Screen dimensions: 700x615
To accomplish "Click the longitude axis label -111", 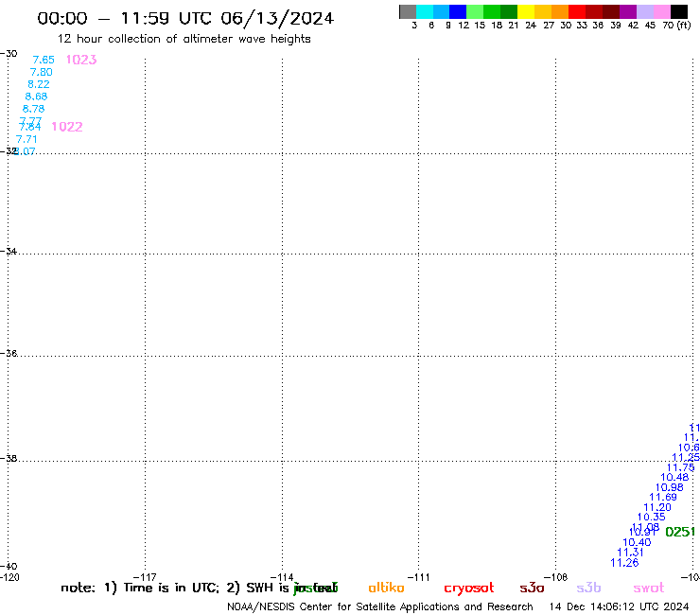I will pyautogui.click(x=418, y=577).
